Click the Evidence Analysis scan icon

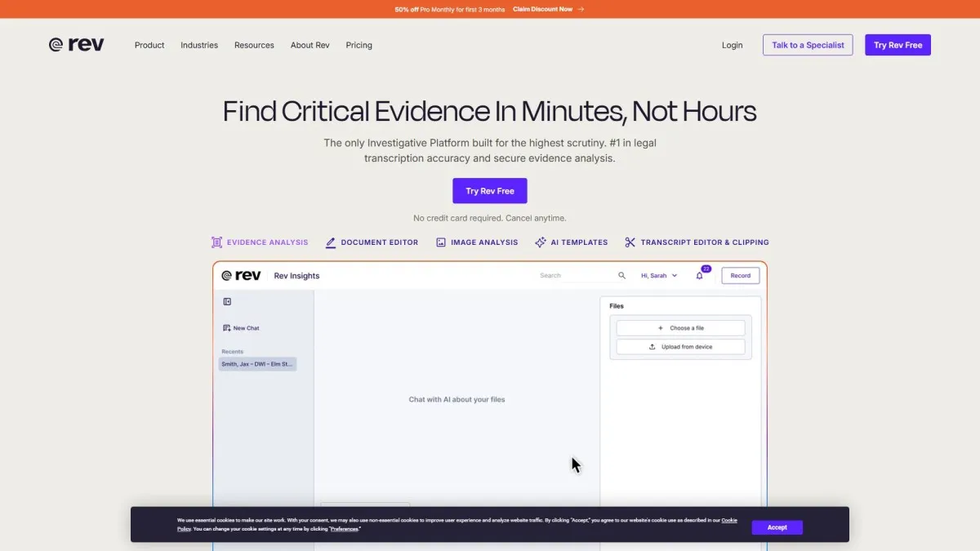pos(216,242)
